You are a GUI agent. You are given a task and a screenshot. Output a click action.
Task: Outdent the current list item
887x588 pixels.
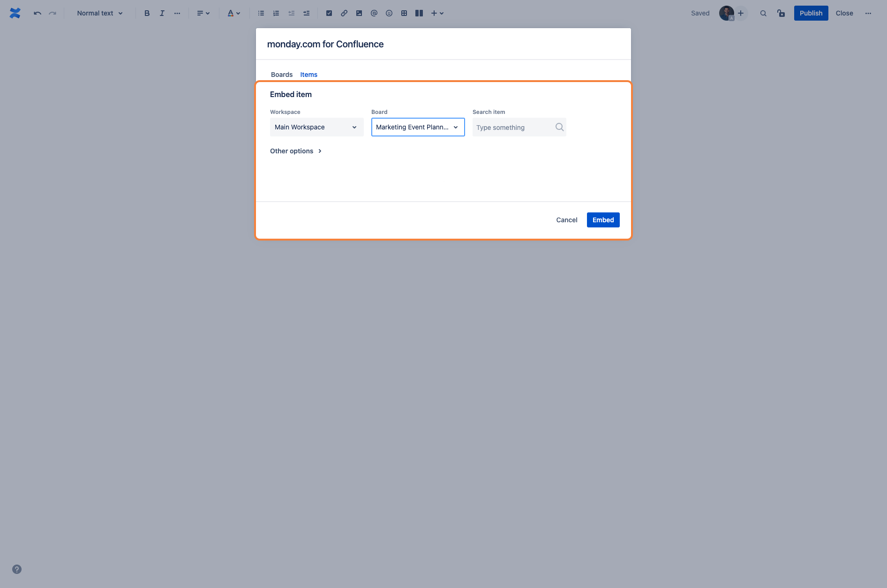point(291,13)
